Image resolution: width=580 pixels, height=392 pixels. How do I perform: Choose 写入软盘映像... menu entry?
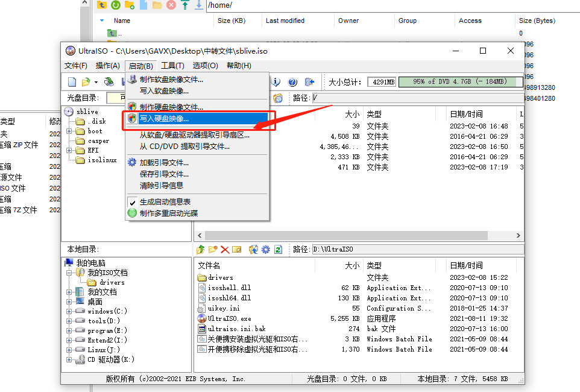coord(197,91)
